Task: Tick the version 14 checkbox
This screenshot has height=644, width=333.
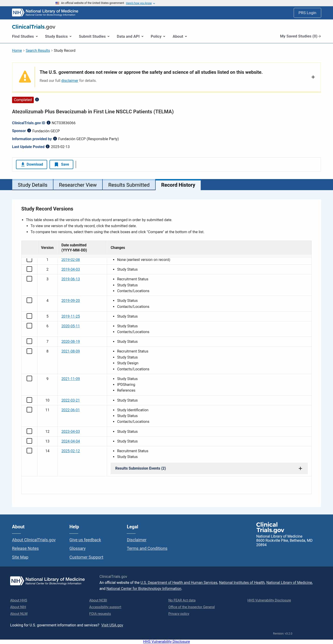Action: pos(29,451)
